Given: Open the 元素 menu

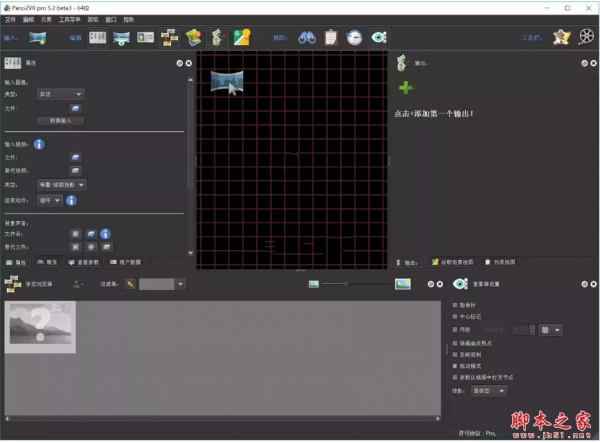Looking at the screenshot, I should (46, 20).
